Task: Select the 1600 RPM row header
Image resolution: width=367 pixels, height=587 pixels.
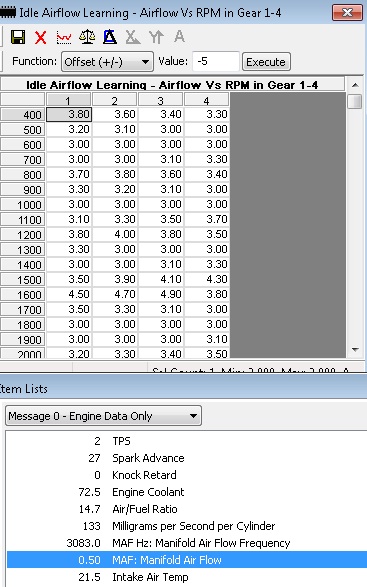Action: pos(23,295)
